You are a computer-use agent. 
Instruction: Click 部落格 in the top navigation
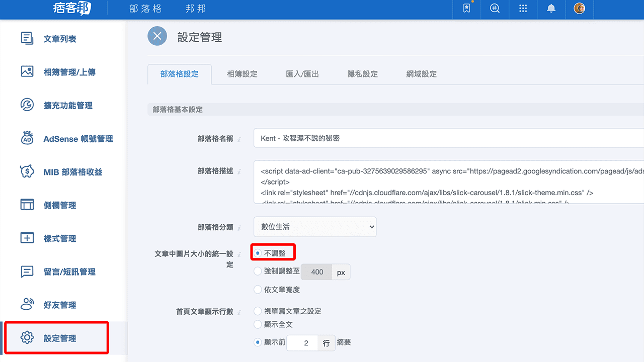[x=145, y=9]
